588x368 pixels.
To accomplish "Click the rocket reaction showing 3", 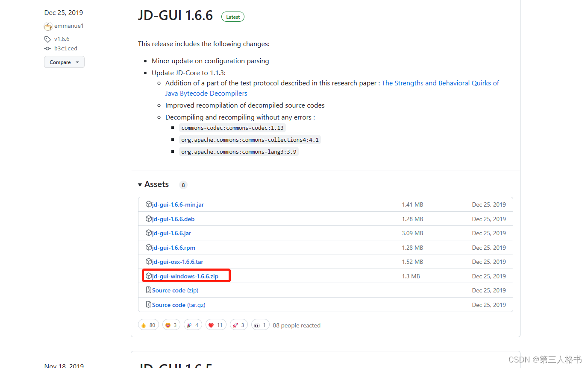I will 239,324.
